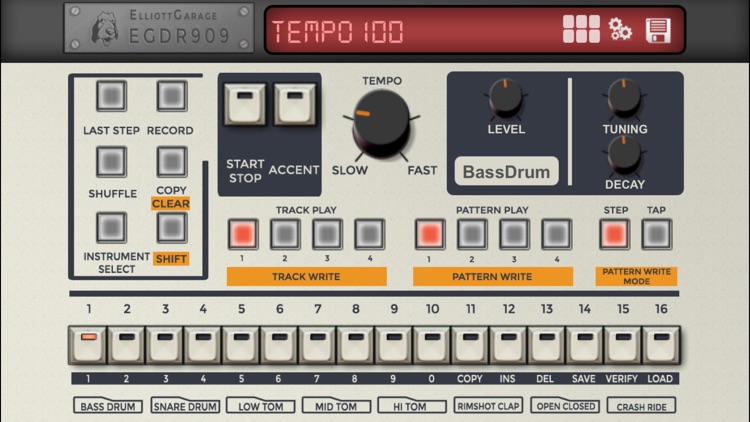
Task: Click the Track Write orange label
Action: pos(307,277)
